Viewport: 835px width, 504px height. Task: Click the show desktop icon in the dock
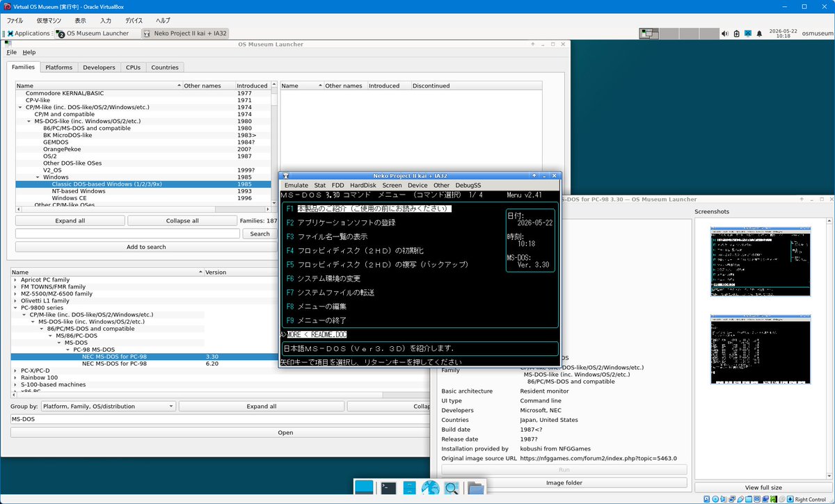pyautogui.click(x=364, y=488)
